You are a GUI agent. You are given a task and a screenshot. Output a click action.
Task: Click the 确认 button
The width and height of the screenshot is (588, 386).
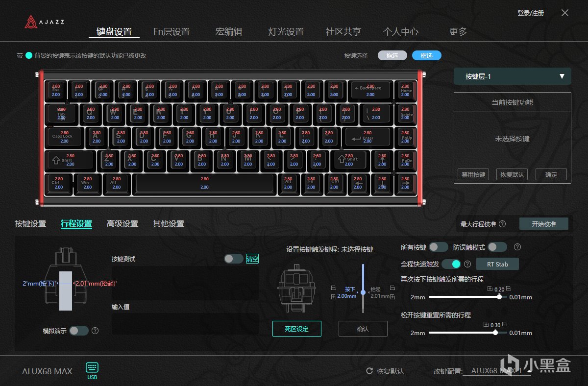pos(363,329)
